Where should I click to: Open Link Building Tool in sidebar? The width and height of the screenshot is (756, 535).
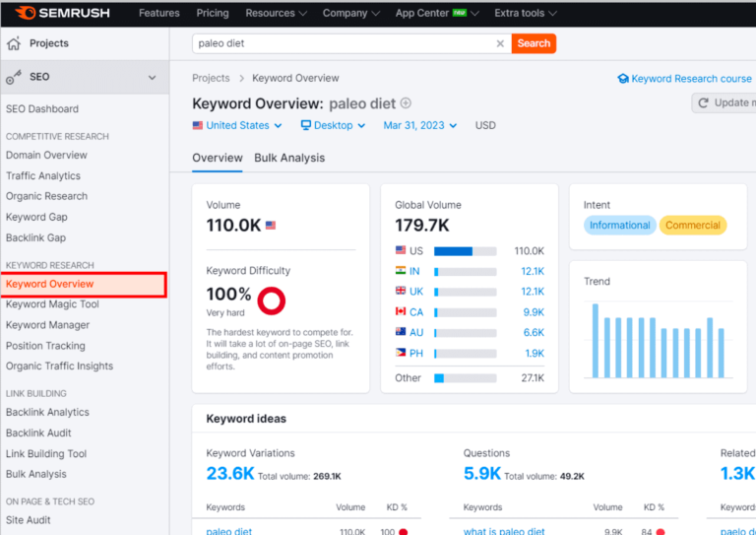[x=46, y=453]
